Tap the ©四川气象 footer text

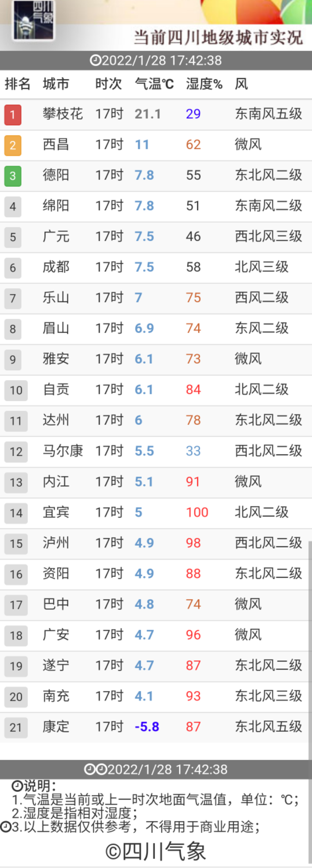156,851
